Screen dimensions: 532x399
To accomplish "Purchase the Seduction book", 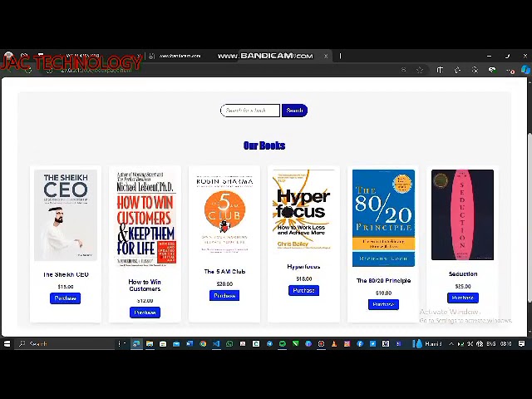I will 463,298.
